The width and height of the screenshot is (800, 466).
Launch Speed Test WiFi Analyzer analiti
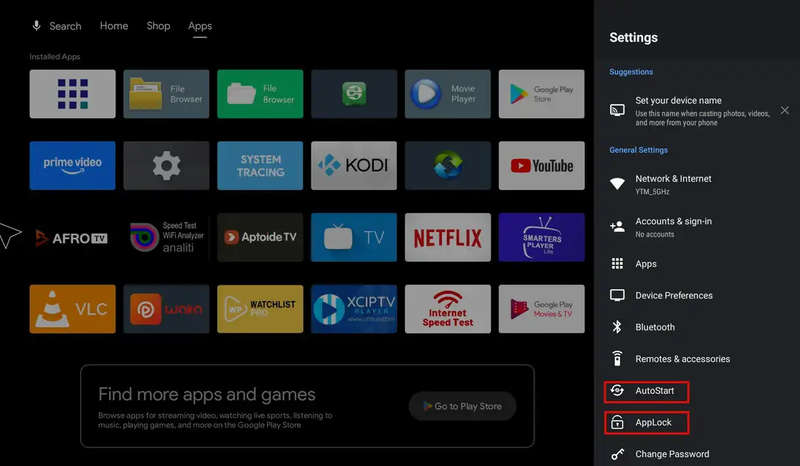click(166, 237)
